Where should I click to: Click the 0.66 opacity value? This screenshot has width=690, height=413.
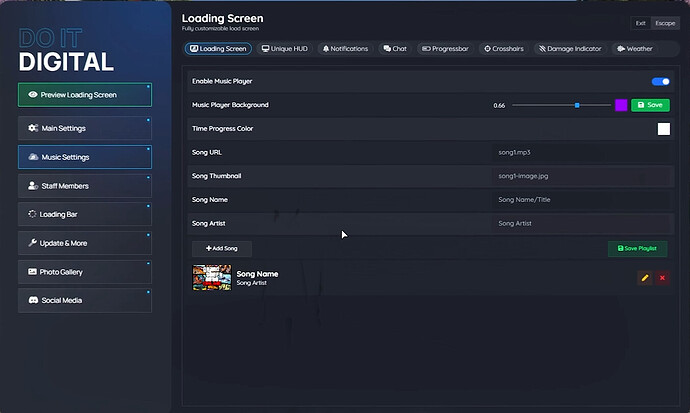[499, 106]
